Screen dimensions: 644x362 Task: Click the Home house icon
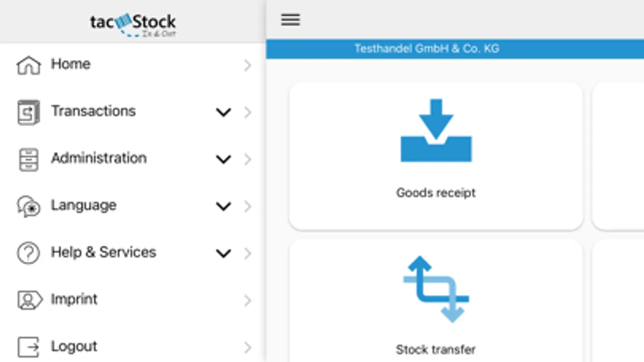pos(29,65)
